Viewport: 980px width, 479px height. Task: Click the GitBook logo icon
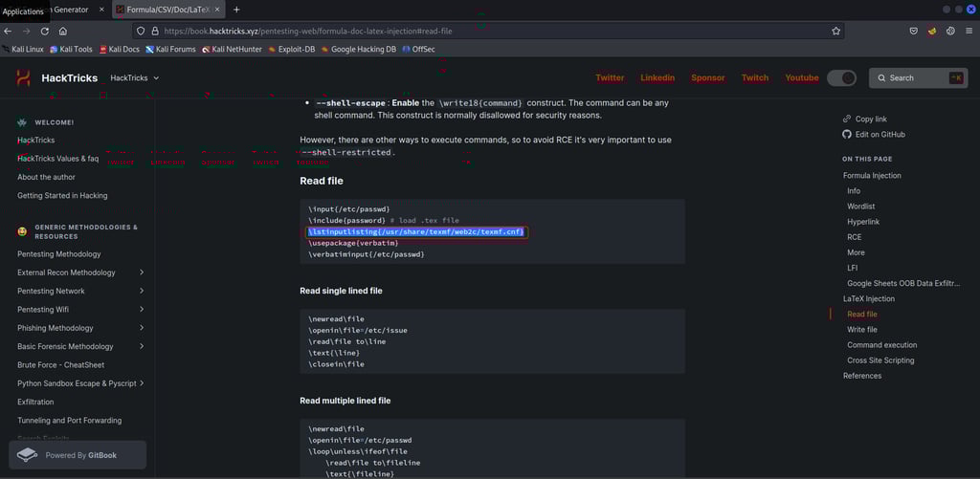27,455
